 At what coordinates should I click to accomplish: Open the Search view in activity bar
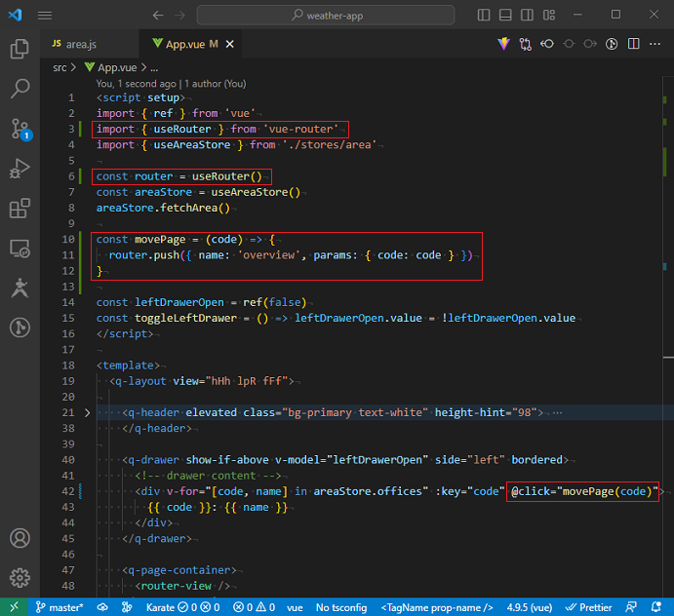point(20,89)
